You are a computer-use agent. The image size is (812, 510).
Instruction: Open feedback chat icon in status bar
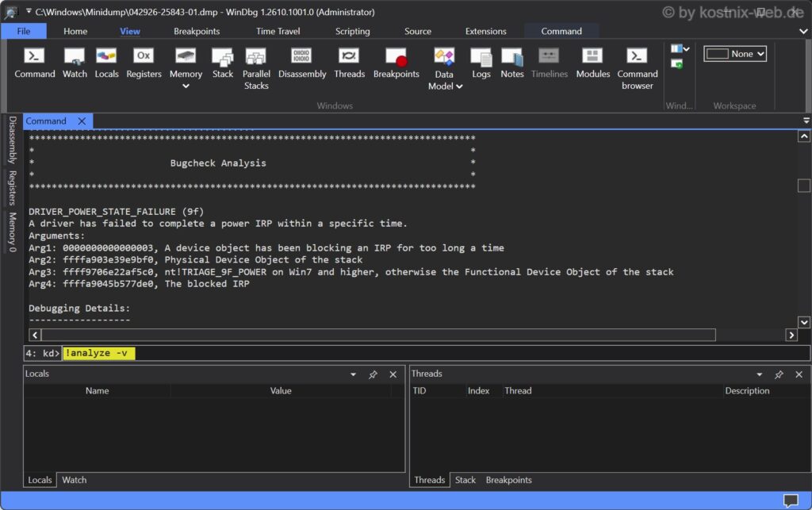(791, 500)
